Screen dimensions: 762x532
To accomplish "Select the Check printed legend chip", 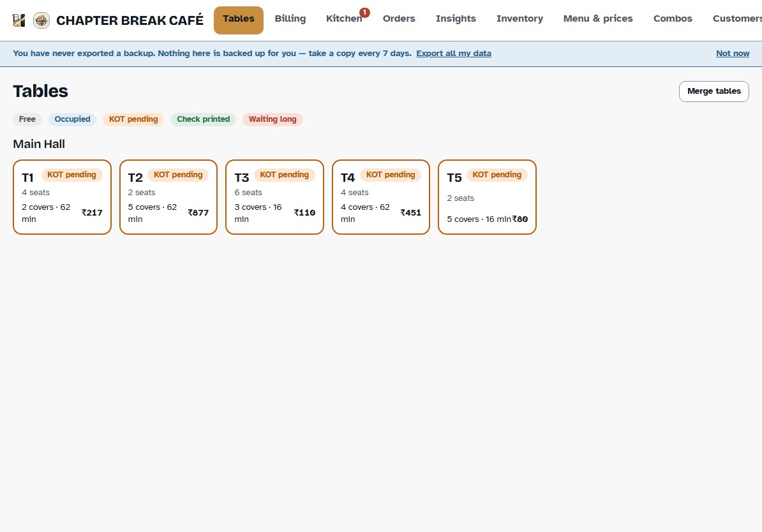I will click(203, 119).
